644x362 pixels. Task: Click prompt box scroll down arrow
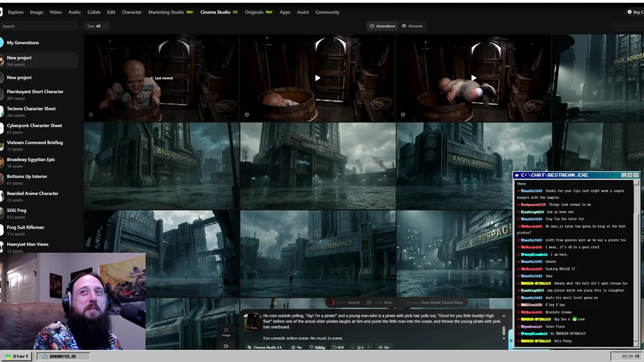coord(504,339)
